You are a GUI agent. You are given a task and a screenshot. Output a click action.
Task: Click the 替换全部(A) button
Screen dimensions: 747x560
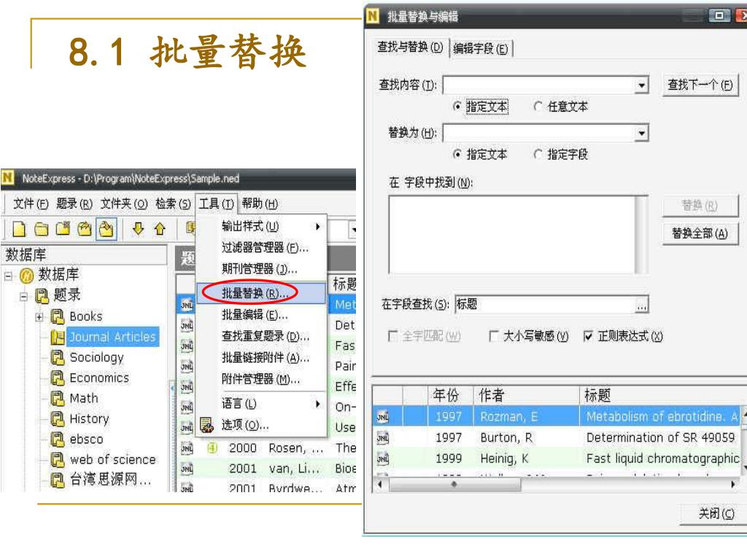tap(700, 233)
